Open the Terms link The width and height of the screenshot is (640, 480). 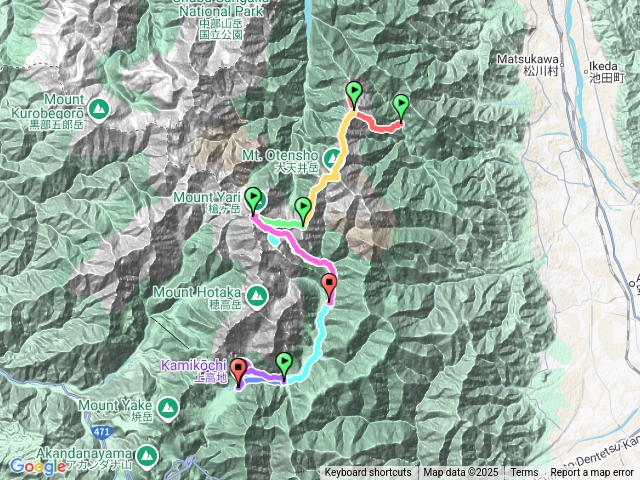coord(524,473)
